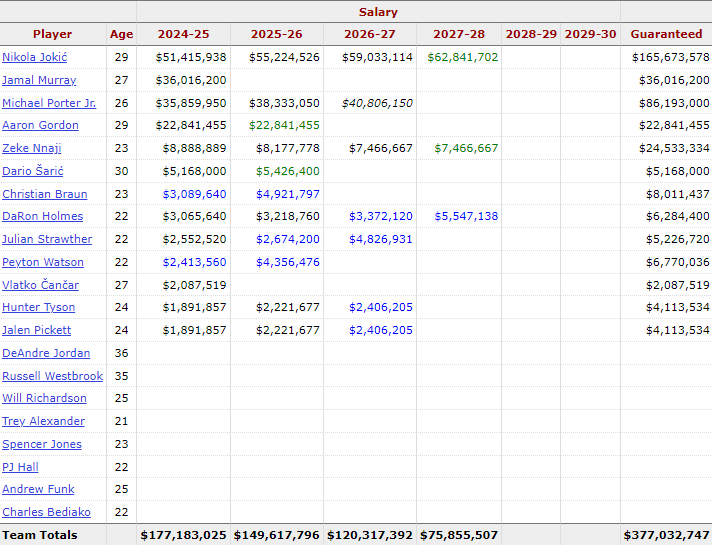
Task: Select the Spencer Jones link
Action: 42,445
